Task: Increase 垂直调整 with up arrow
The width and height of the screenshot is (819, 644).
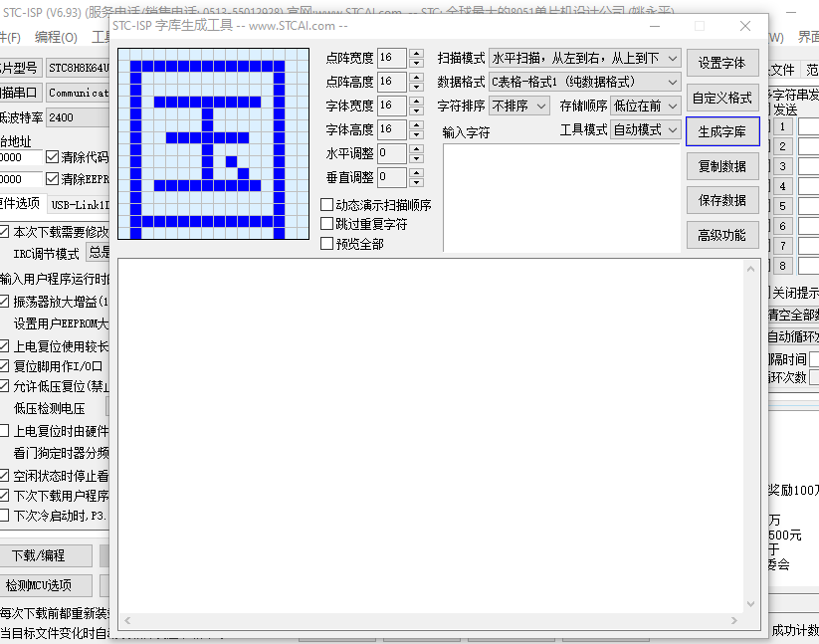Action: tap(416, 173)
